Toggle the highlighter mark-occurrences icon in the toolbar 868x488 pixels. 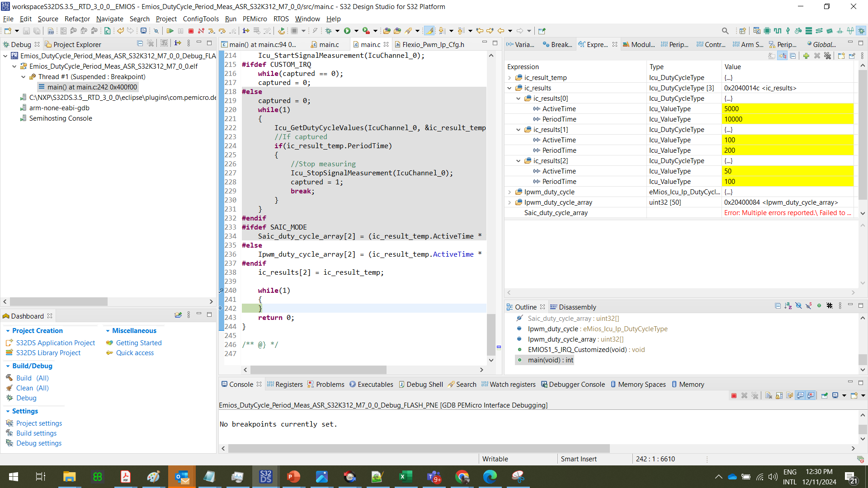tap(429, 31)
